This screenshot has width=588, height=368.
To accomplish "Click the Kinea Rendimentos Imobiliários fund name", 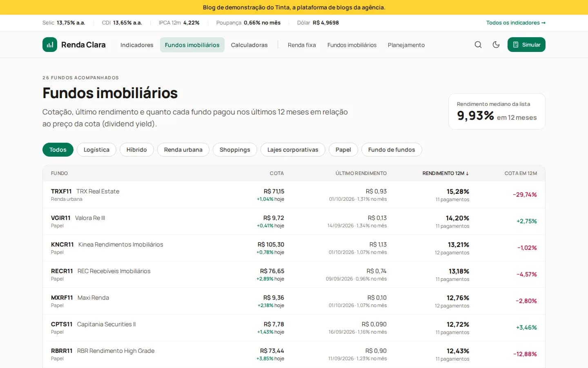I will (x=121, y=245).
